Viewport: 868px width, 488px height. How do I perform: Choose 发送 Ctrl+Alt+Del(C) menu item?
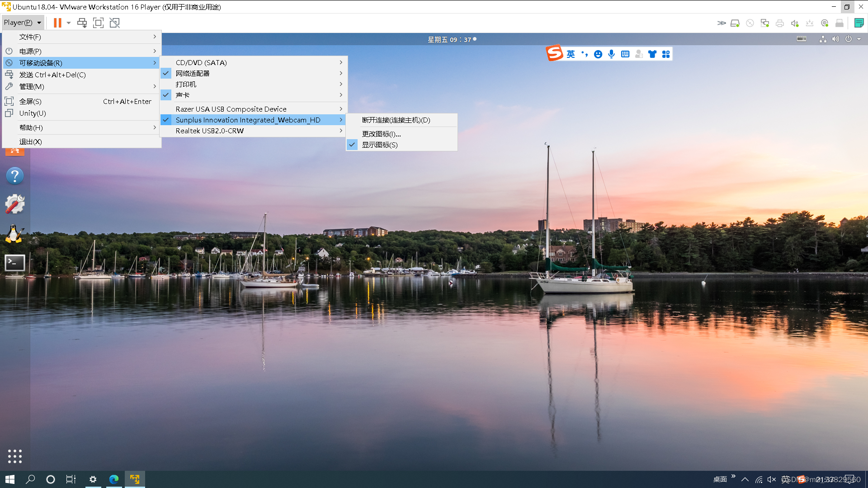pyautogui.click(x=82, y=75)
